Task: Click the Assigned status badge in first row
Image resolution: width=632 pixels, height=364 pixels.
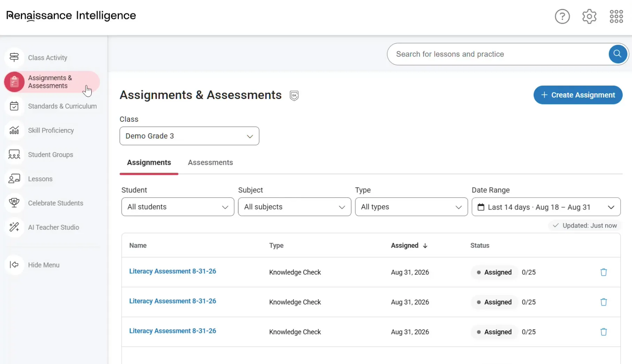Action: point(494,272)
